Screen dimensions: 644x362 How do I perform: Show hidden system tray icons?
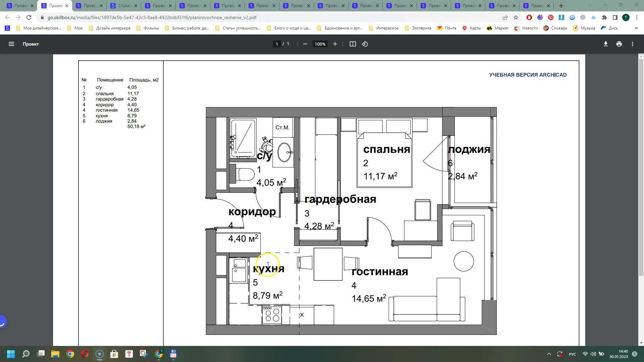(x=549, y=354)
